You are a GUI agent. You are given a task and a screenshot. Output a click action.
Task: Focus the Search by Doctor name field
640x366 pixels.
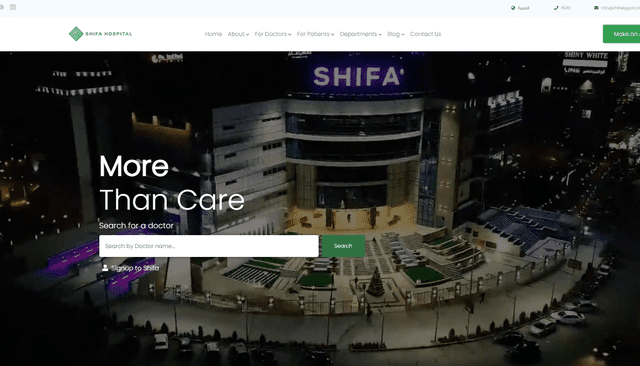coord(209,246)
